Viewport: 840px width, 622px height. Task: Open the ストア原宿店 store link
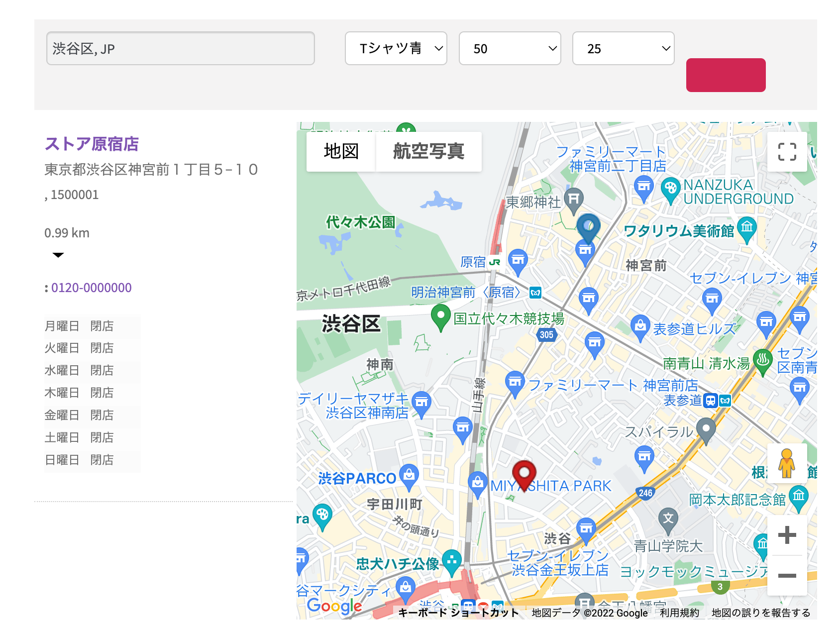[92, 144]
